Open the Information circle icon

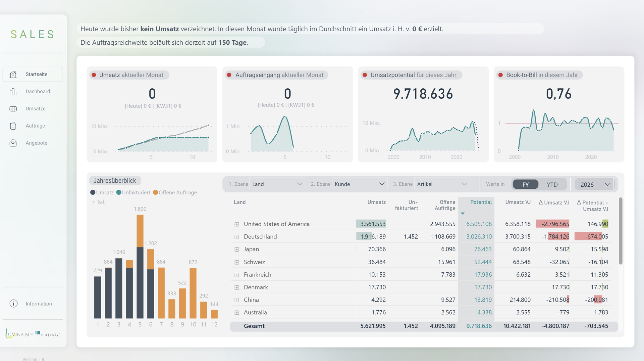click(13, 304)
